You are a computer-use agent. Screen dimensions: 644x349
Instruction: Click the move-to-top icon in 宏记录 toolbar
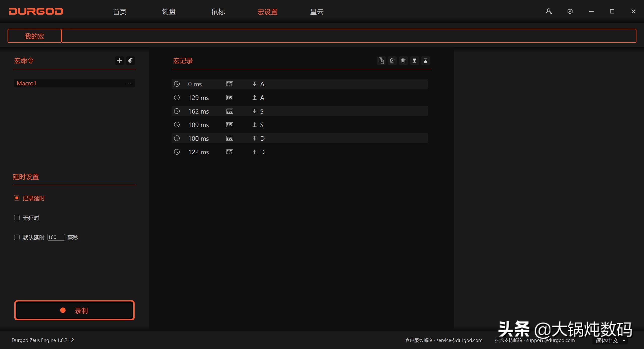coord(426,61)
